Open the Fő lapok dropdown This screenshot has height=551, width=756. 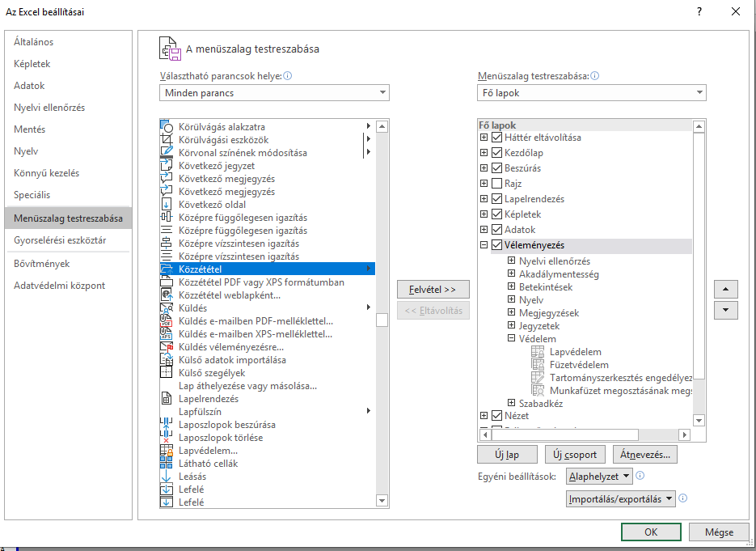(x=592, y=92)
